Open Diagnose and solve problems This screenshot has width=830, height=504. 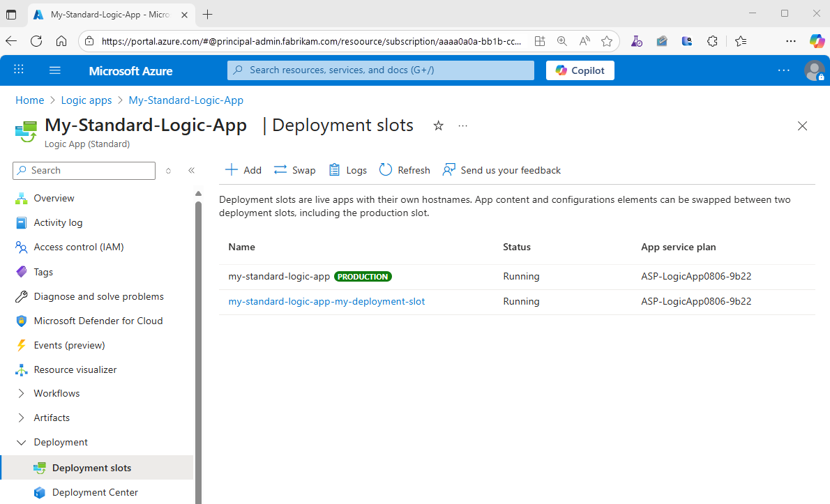(x=99, y=296)
